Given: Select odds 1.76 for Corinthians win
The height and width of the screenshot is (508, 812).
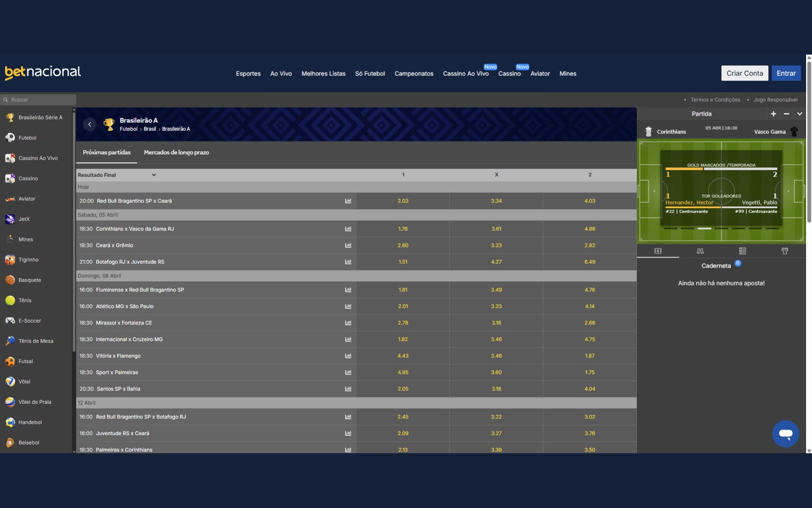Looking at the screenshot, I should tap(403, 229).
